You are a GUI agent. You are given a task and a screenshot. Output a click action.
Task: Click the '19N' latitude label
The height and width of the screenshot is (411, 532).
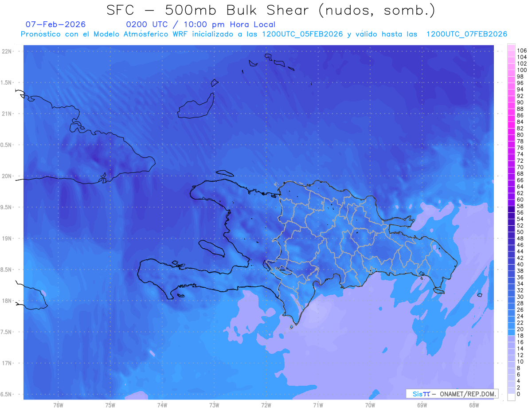(7, 239)
